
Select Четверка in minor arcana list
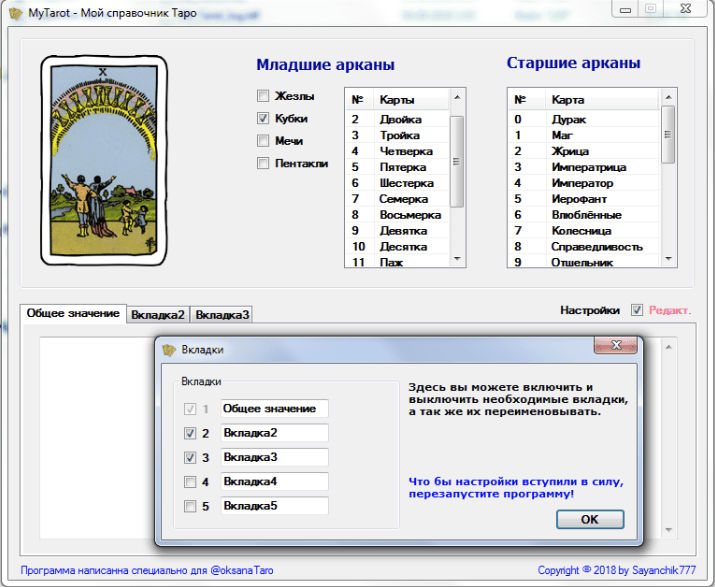[x=398, y=151]
